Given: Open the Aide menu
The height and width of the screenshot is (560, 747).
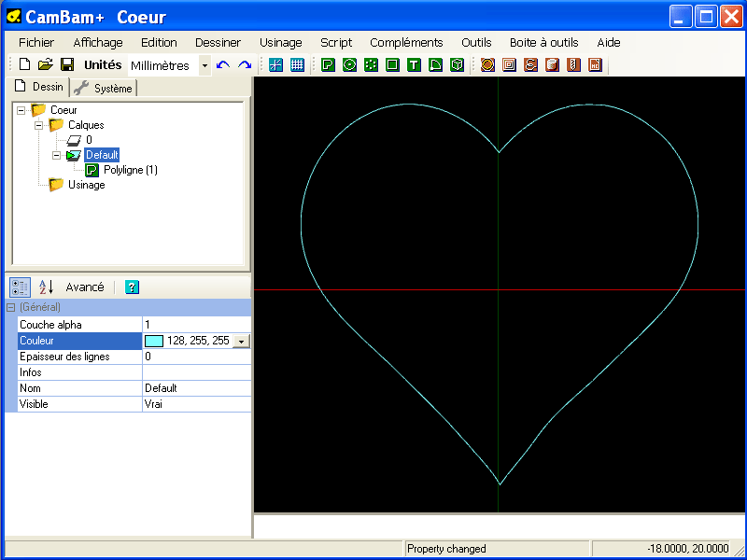Looking at the screenshot, I should [x=609, y=42].
